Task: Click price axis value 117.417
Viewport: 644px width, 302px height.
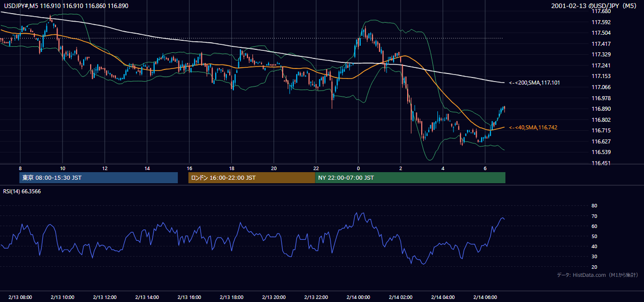Action: pyautogui.click(x=601, y=44)
